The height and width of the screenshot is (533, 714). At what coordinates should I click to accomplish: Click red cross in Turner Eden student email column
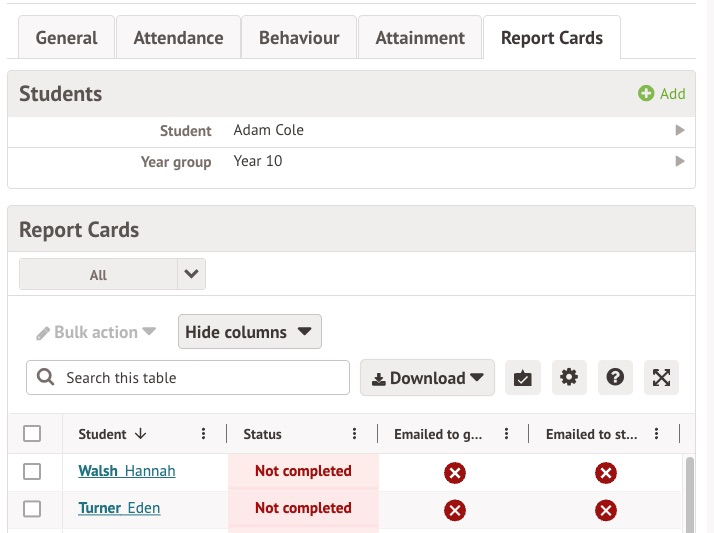point(605,509)
